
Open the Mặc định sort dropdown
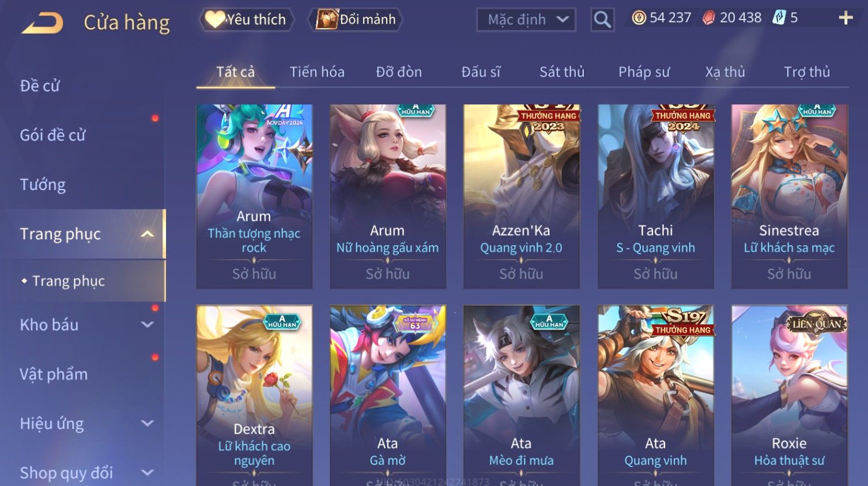click(526, 20)
